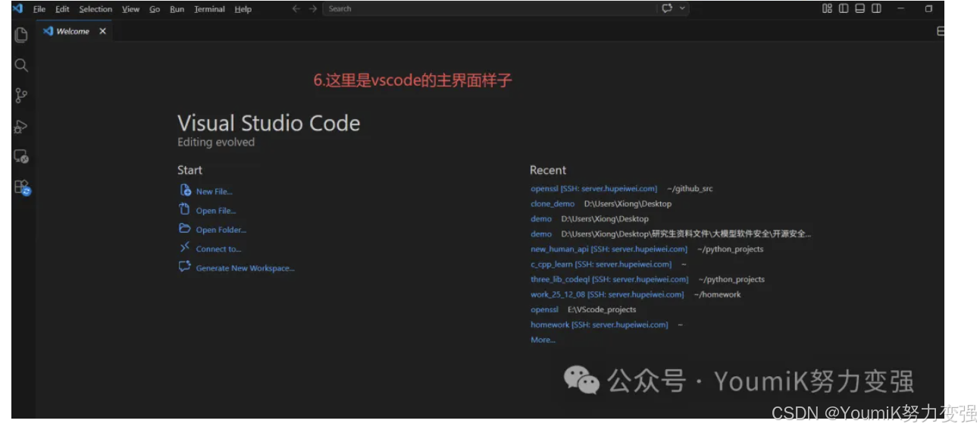Click the editor layout icon right of tabs
980x430 pixels.
pos(940,31)
